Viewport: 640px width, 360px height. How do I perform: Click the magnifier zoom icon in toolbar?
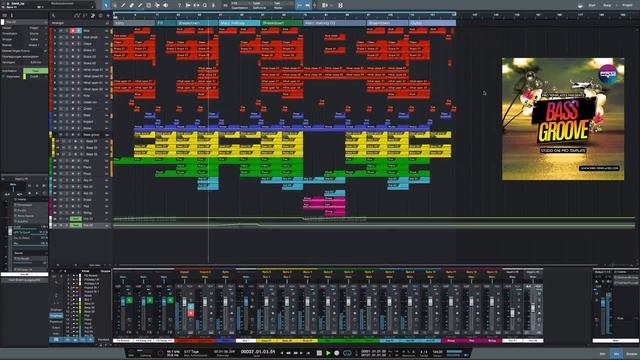(x=205, y=5)
